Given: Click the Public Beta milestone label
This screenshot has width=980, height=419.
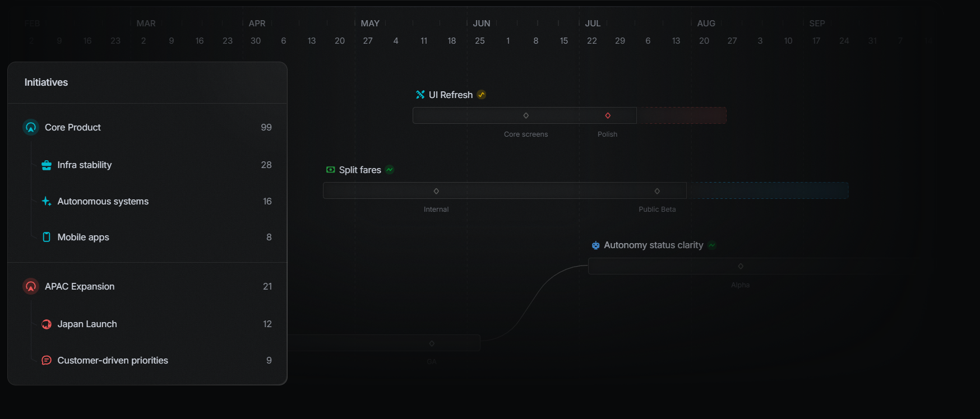Looking at the screenshot, I should 657,209.
